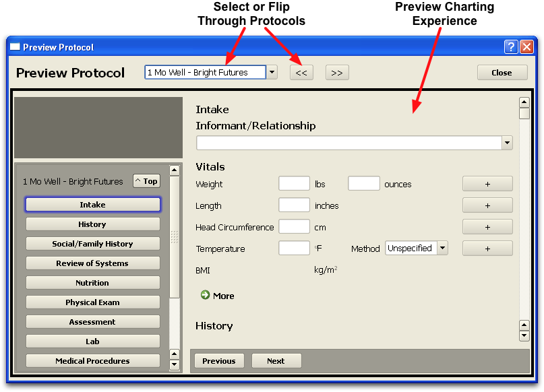
Task: Click the help question mark icon
Action: click(x=511, y=46)
